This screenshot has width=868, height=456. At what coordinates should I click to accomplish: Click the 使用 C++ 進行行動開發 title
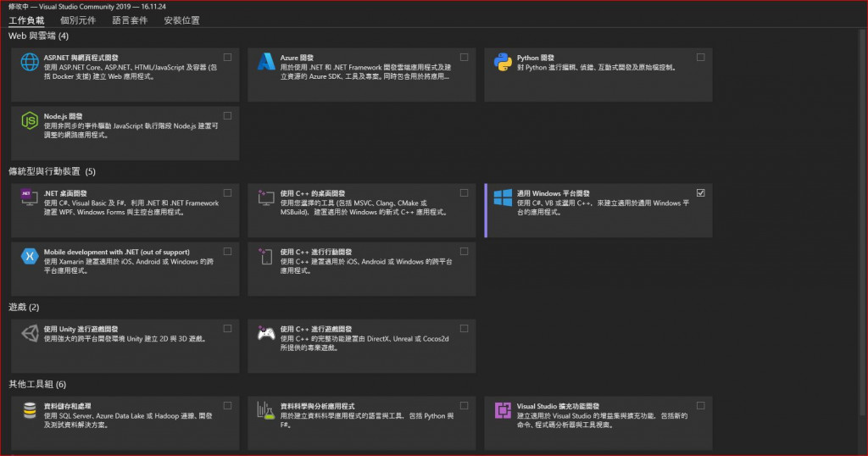point(315,252)
